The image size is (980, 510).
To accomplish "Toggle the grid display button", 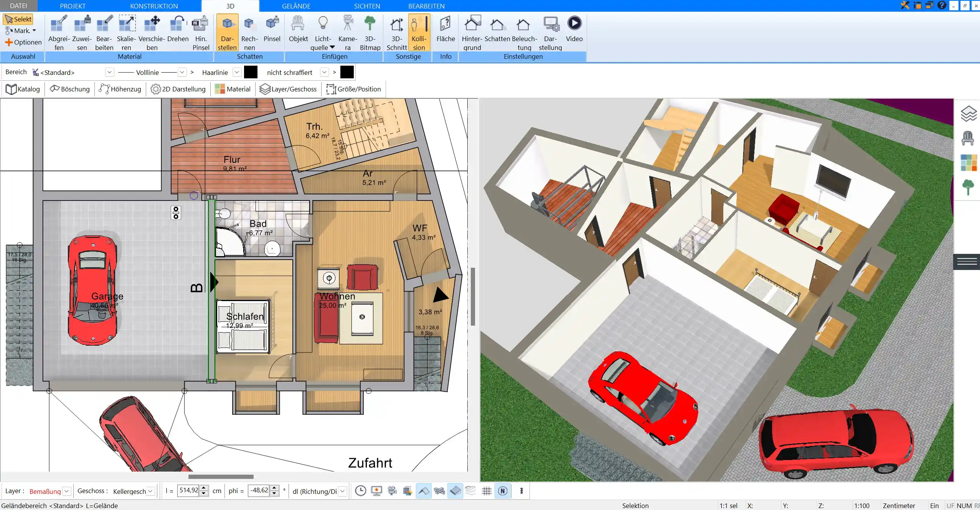I will tap(487, 491).
